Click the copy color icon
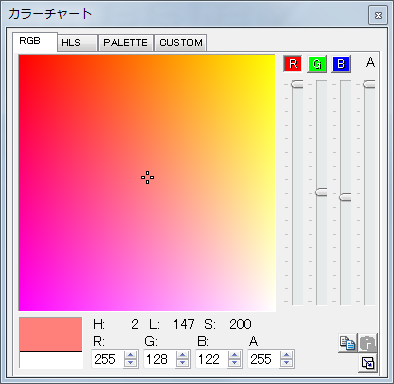 (347, 343)
